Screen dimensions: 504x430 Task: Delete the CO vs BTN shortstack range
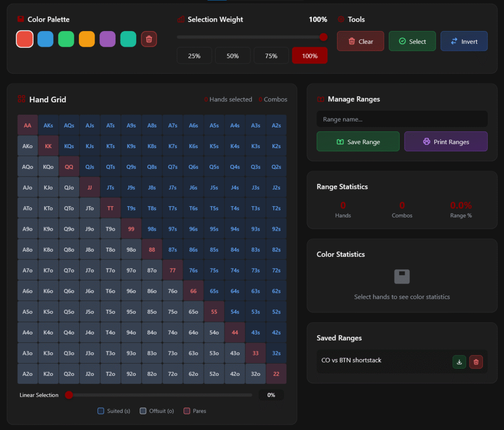coord(476,362)
